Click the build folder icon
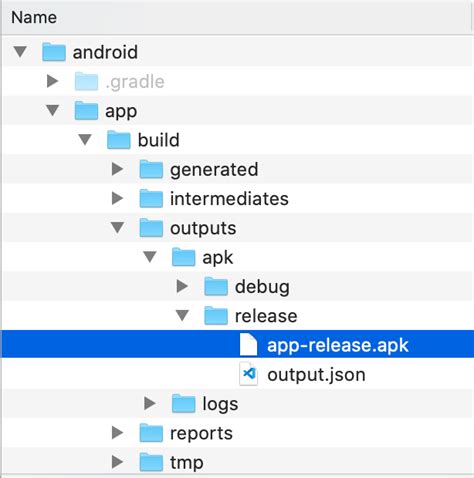The image size is (474, 478). (119, 140)
